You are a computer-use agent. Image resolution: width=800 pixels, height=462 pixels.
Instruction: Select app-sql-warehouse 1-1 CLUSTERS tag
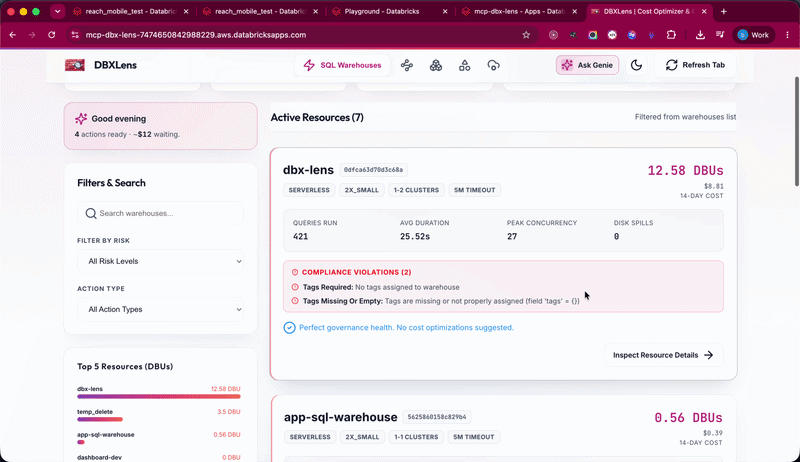click(416, 437)
